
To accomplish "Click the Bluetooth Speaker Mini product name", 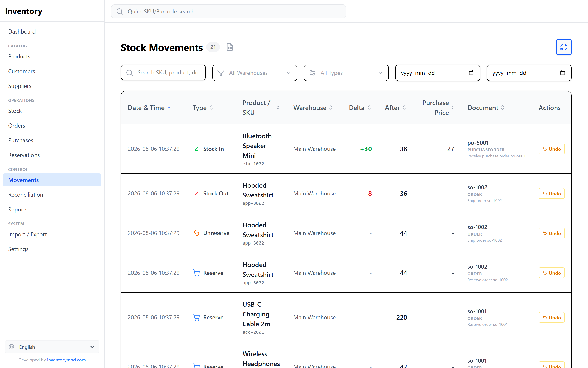I will click(257, 146).
